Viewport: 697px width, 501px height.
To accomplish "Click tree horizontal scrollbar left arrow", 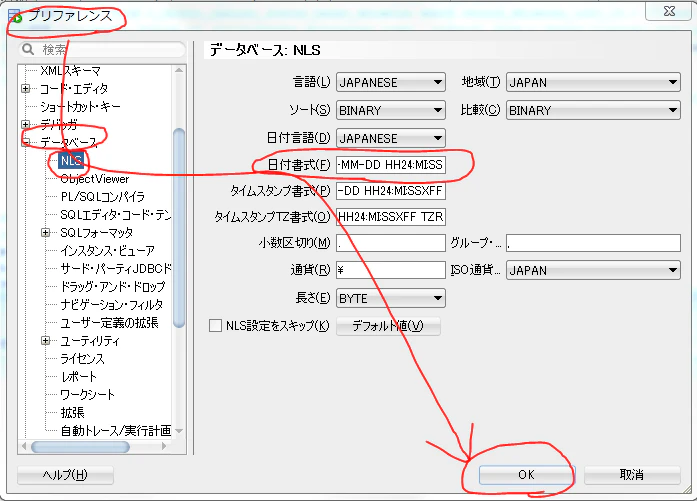I will pos(24,446).
